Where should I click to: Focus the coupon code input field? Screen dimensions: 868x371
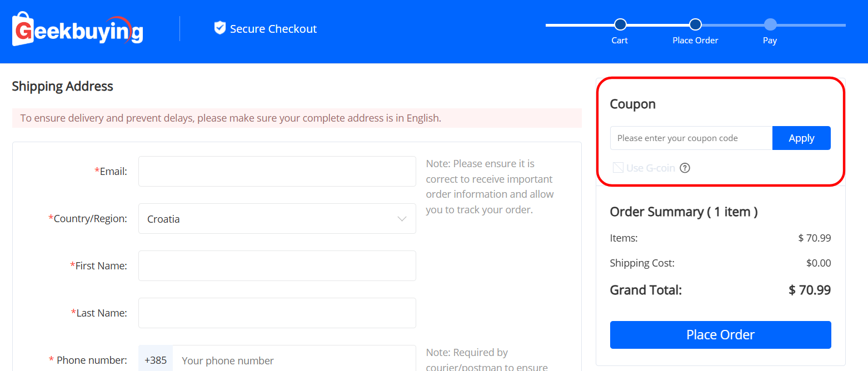pyautogui.click(x=691, y=138)
